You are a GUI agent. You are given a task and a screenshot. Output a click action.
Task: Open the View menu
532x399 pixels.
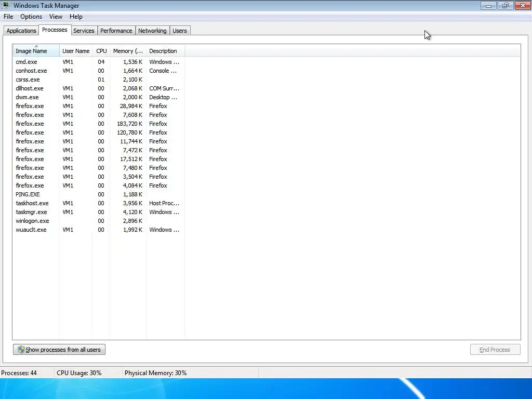[56, 17]
